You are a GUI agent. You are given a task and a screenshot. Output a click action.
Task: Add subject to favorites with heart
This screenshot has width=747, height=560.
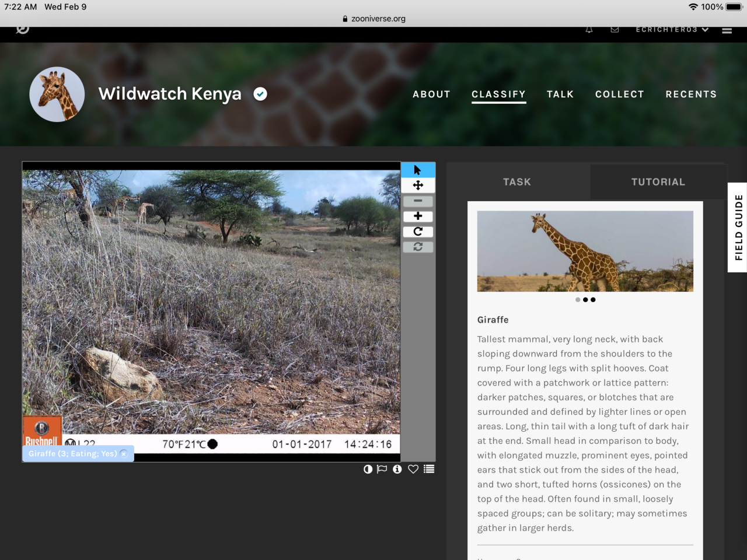[413, 469]
